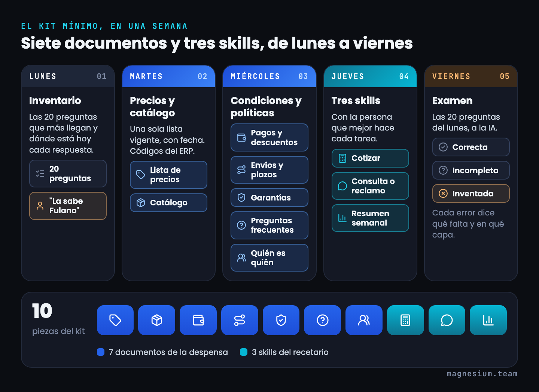Click the "Catálogo" chip under Martes
539x392 pixels.
[x=168, y=203]
